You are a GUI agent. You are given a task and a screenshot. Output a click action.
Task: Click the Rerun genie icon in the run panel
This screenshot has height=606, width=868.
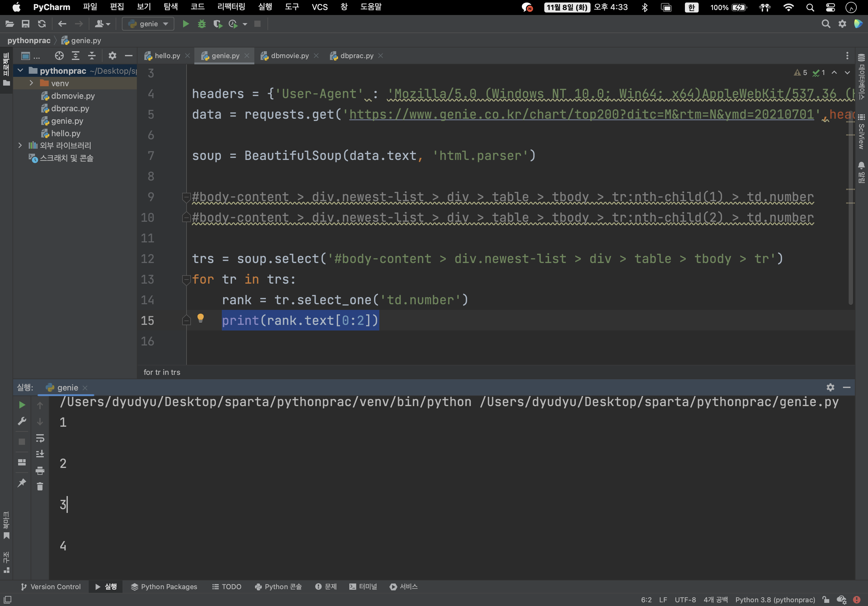pos(22,405)
